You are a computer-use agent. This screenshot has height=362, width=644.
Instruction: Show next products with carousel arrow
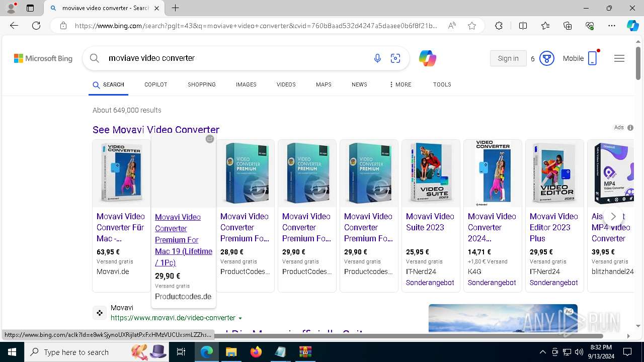click(613, 216)
